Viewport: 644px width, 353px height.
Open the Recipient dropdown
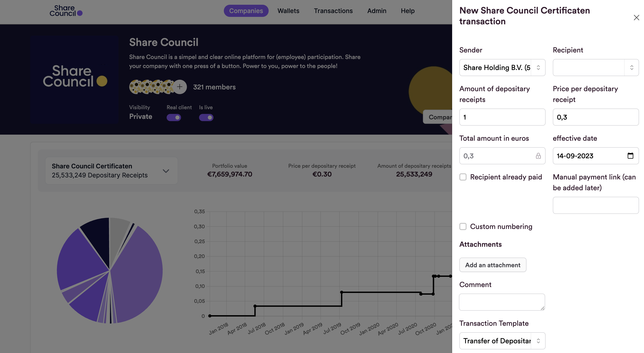click(596, 68)
